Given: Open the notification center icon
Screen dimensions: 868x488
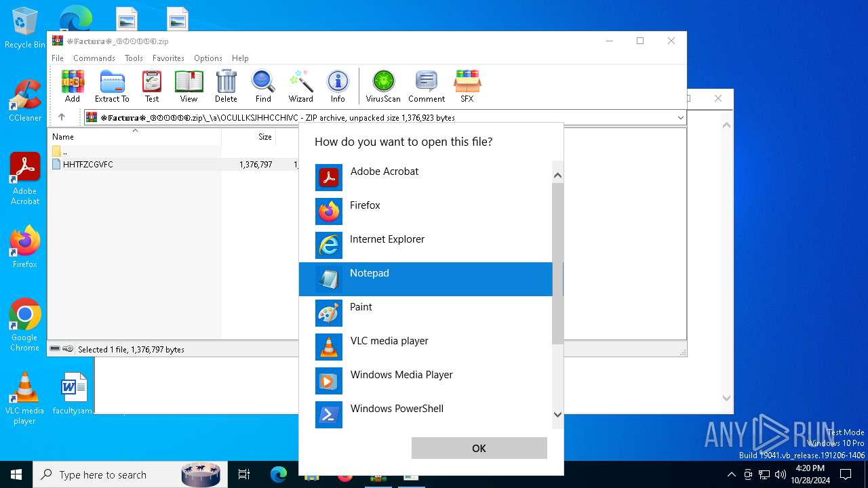Looking at the screenshot, I should 846,474.
